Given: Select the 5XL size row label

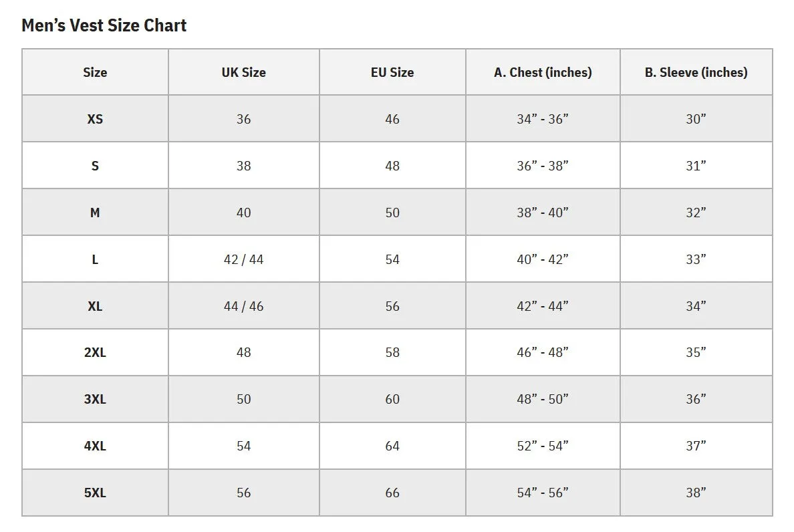Looking at the screenshot, I should pos(95,493).
